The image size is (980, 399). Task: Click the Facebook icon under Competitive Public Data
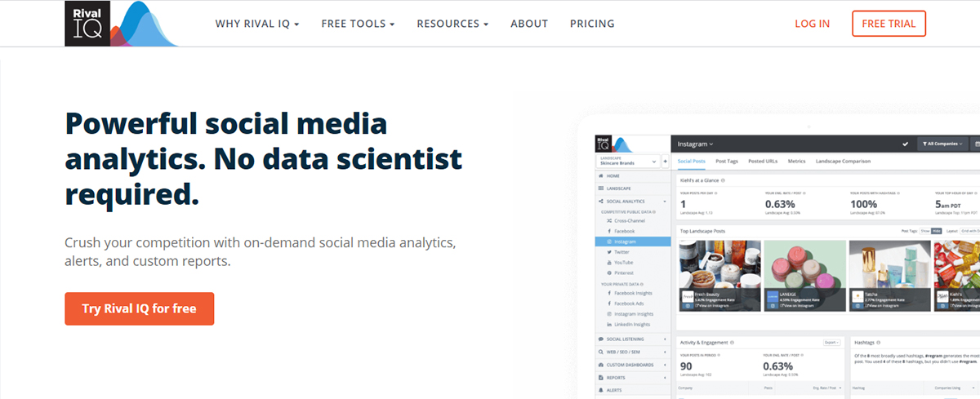pos(609,231)
